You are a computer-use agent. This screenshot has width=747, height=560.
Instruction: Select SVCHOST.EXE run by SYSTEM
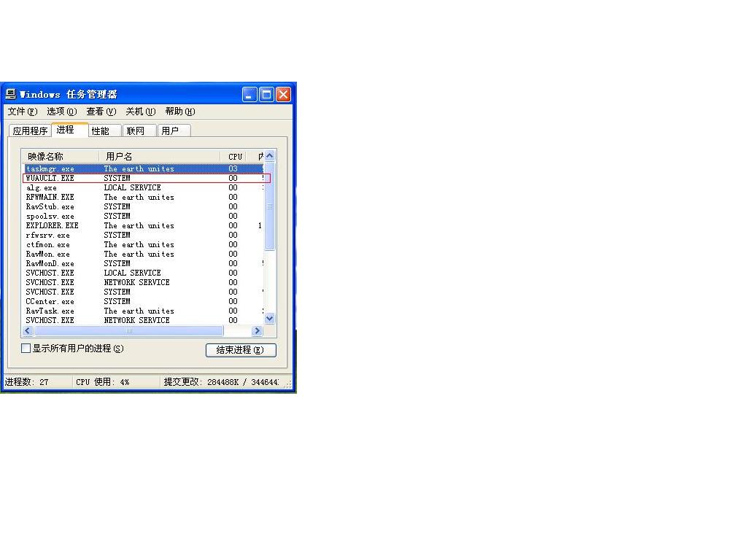coord(143,292)
